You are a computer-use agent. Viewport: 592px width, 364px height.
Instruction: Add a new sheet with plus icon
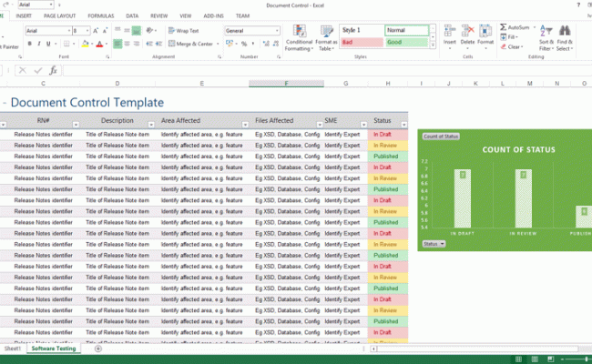click(98, 349)
